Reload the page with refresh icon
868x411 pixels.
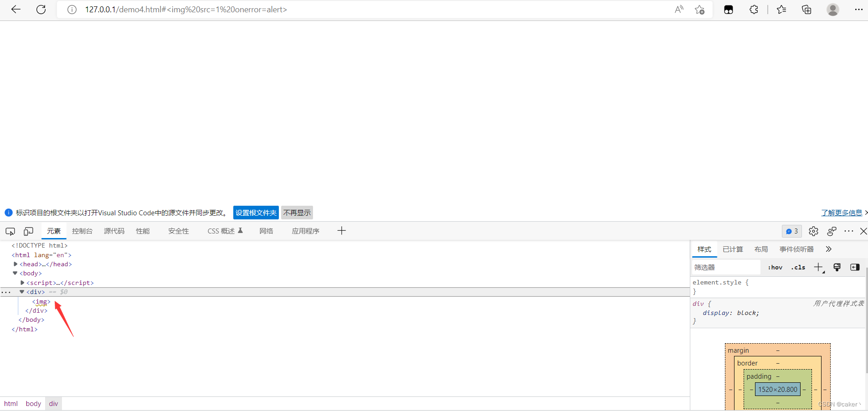41,10
